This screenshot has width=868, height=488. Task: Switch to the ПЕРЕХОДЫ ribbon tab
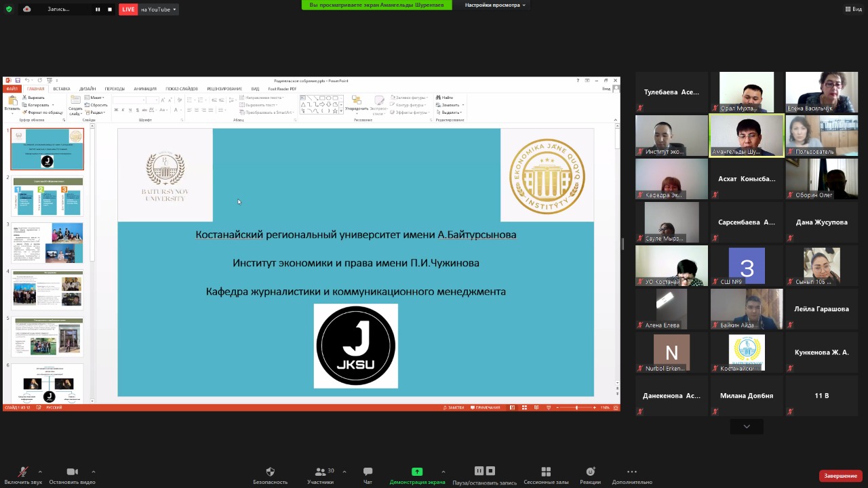115,89
